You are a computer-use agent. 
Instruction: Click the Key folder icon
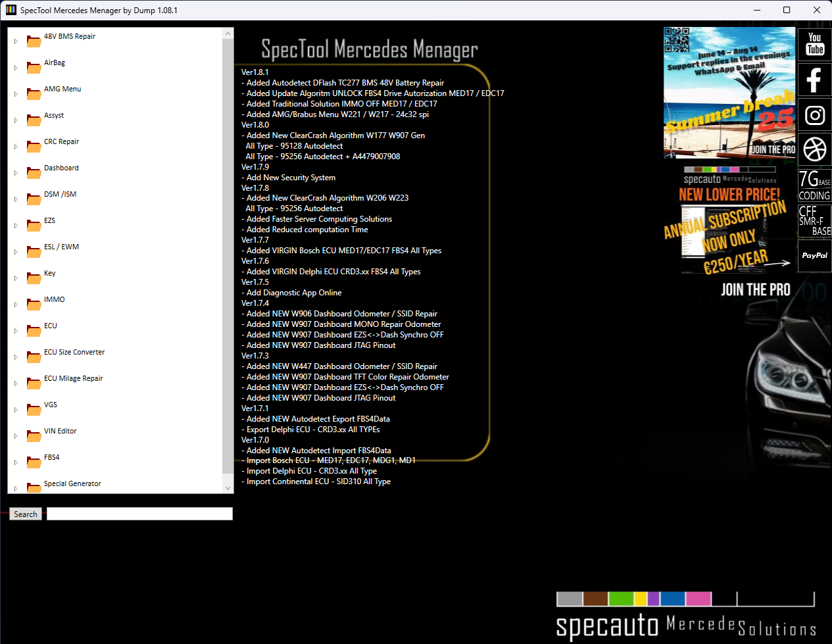pyautogui.click(x=34, y=278)
